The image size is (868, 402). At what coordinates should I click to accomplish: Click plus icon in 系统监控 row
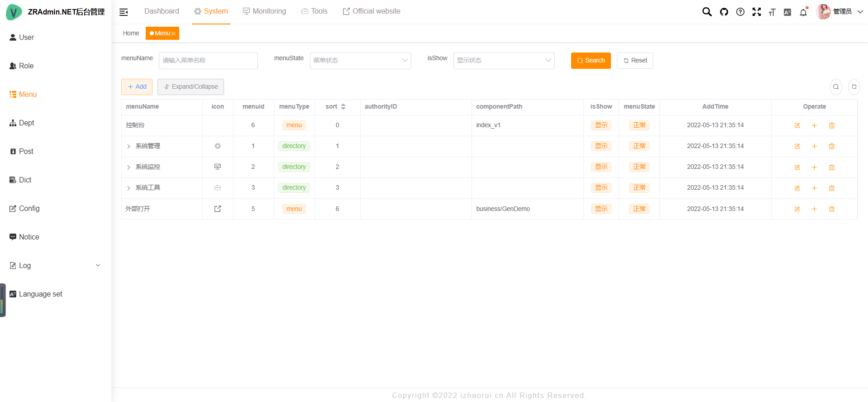[x=814, y=167]
